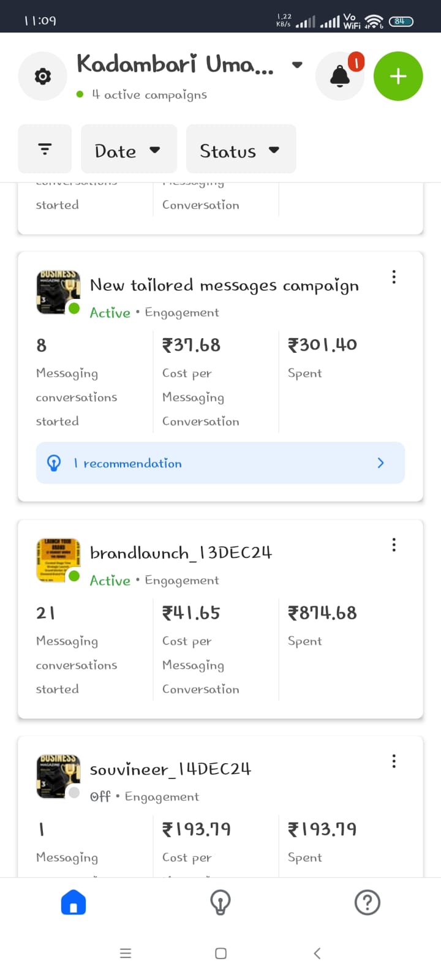Viewport: 441px width, 980px height.
Task: Tap the green plus create button
Action: coord(398,77)
